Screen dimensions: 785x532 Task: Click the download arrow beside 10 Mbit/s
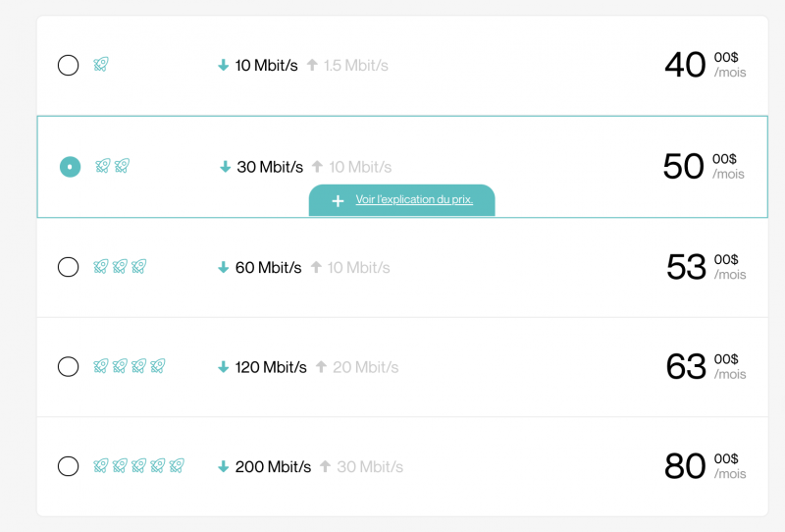[224, 66]
